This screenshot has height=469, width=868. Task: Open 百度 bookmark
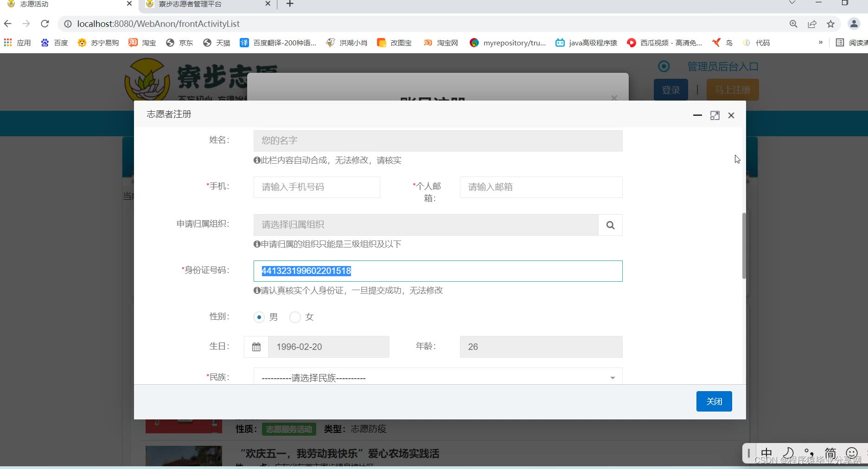click(x=54, y=43)
